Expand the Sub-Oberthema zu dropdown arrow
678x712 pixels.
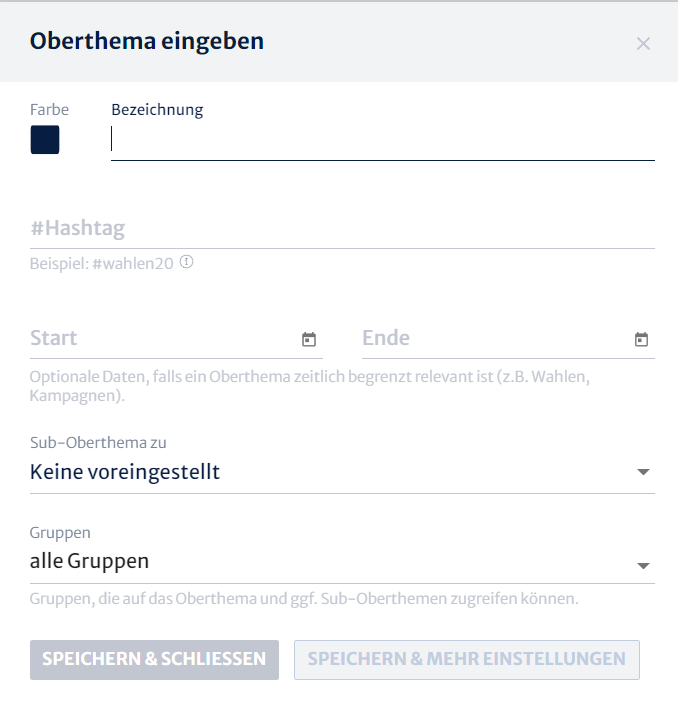(x=643, y=472)
